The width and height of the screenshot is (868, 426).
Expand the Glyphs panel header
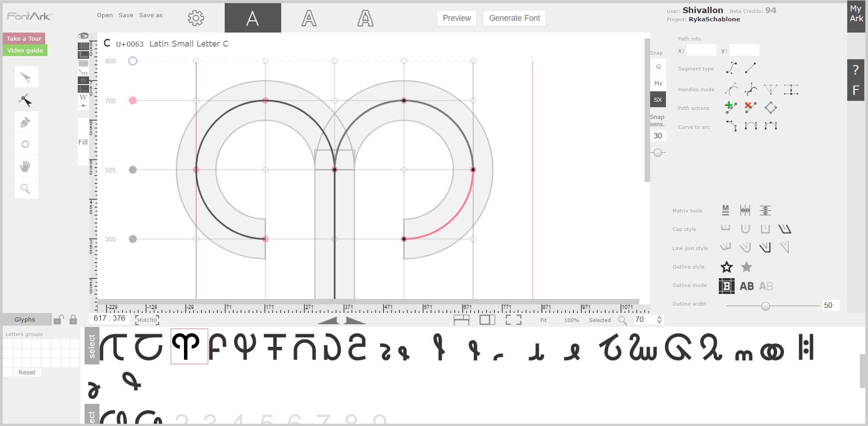click(25, 319)
